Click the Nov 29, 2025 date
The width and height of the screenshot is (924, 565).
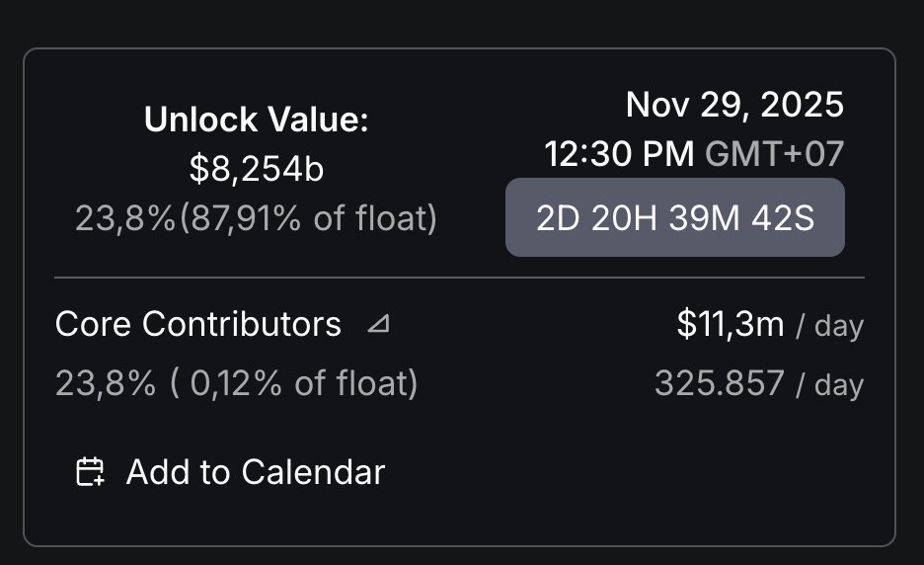click(734, 105)
